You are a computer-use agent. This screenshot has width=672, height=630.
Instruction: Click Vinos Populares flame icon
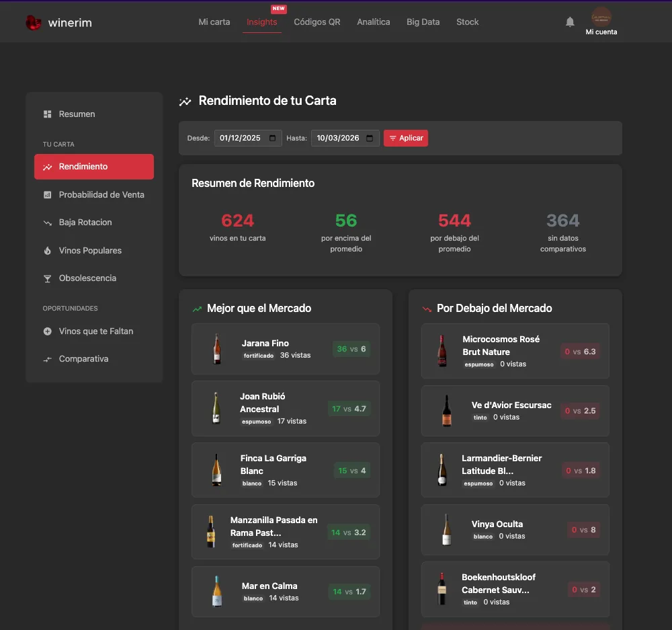[48, 251]
